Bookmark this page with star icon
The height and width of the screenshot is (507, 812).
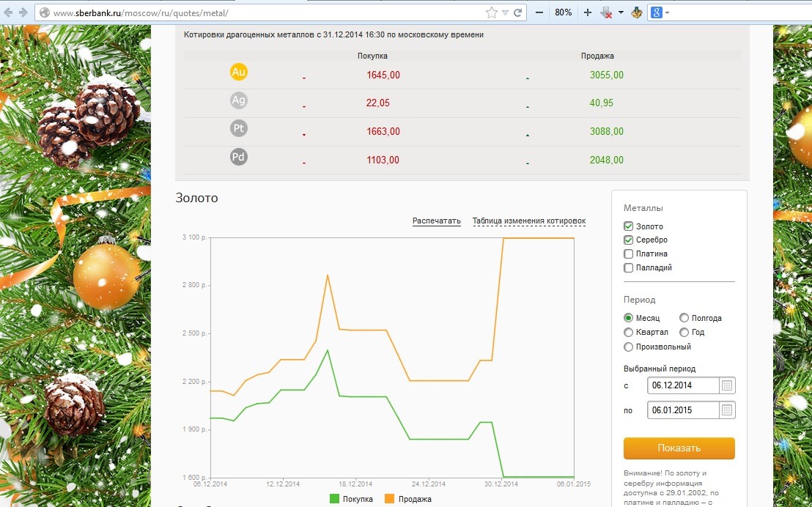click(x=491, y=13)
